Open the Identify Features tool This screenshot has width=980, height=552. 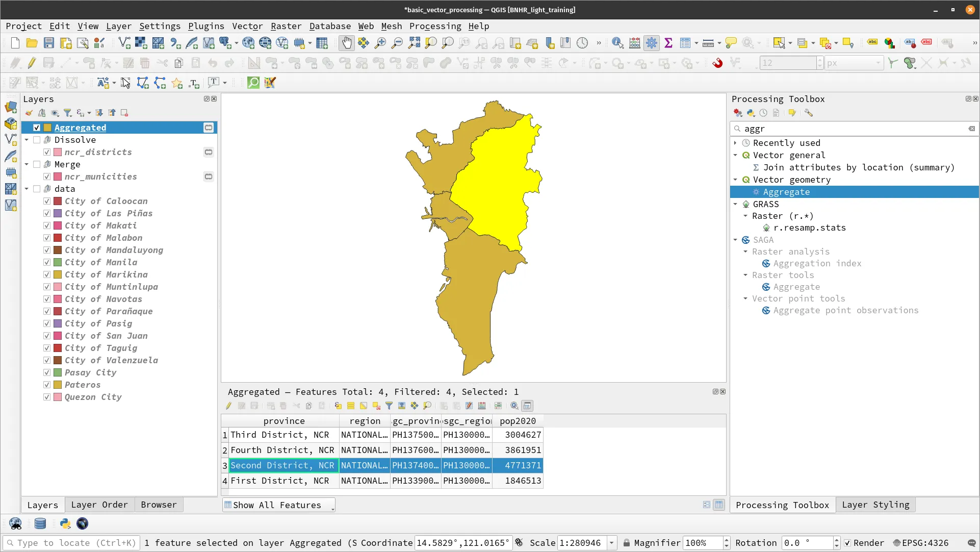(x=617, y=43)
